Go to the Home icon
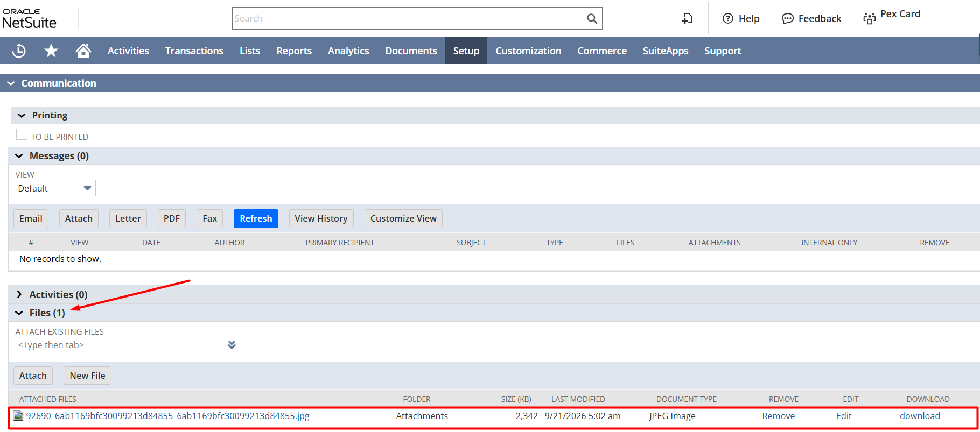The image size is (980, 432). (x=83, y=51)
